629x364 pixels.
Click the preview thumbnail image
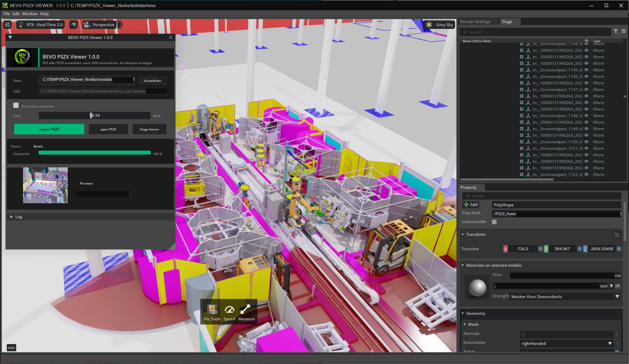point(45,185)
